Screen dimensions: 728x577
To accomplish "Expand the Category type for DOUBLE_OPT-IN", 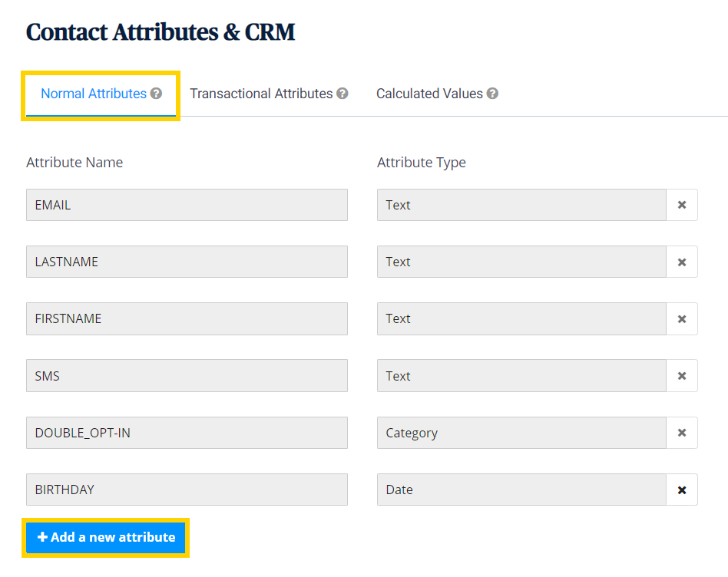I will (x=521, y=433).
